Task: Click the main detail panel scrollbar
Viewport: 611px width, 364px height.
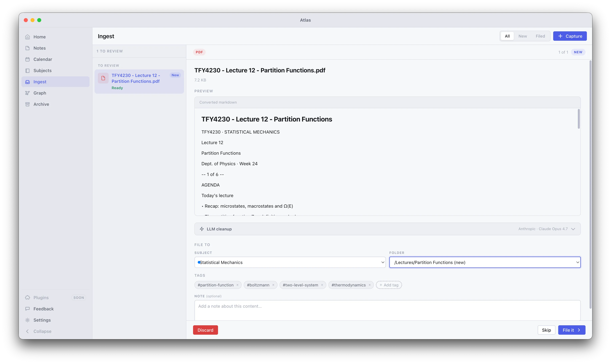Action: pos(590,185)
